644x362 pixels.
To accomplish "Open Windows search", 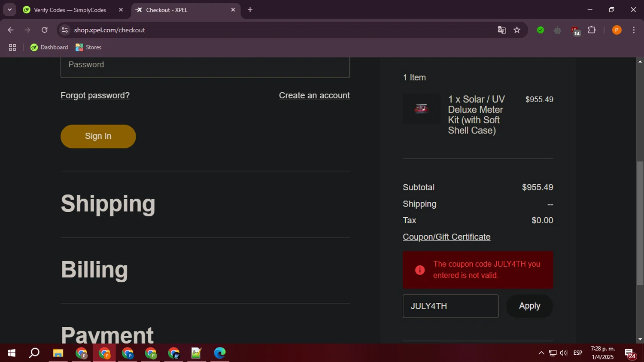I will coord(34,353).
